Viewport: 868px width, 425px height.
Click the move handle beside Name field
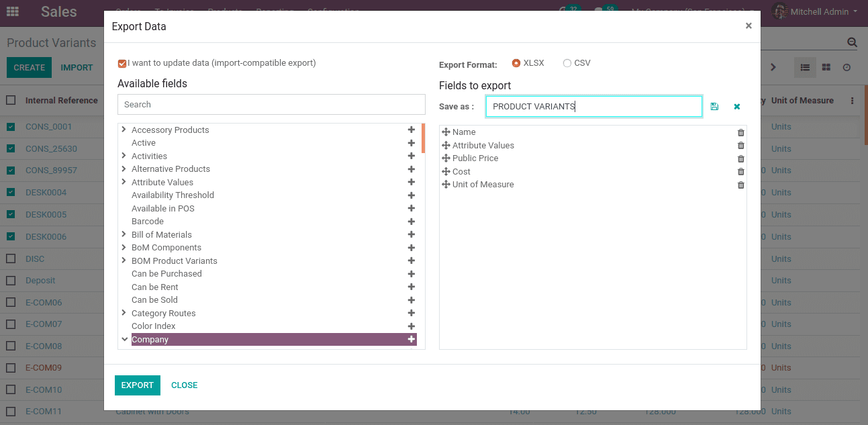click(446, 132)
